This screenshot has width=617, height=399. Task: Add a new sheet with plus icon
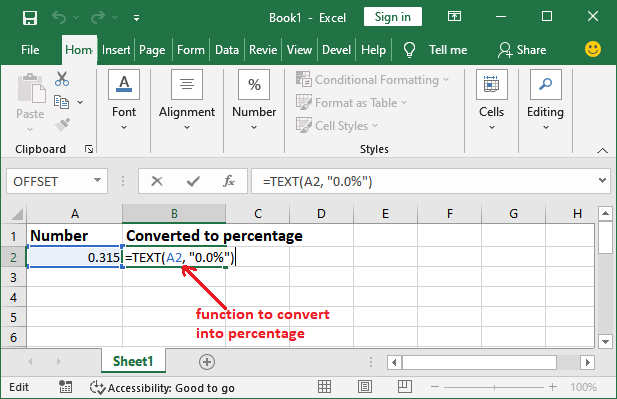(207, 362)
